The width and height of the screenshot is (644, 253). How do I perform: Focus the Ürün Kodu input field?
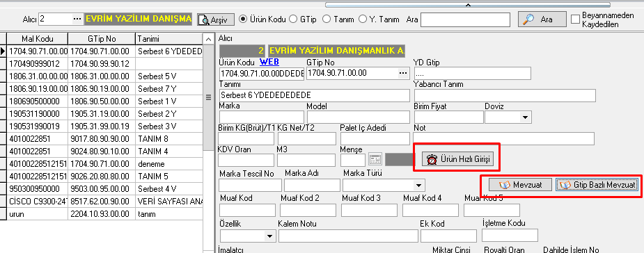[262, 73]
